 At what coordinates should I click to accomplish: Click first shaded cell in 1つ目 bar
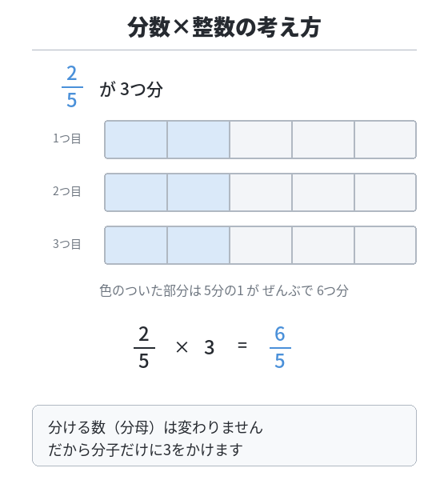(x=136, y=139)
